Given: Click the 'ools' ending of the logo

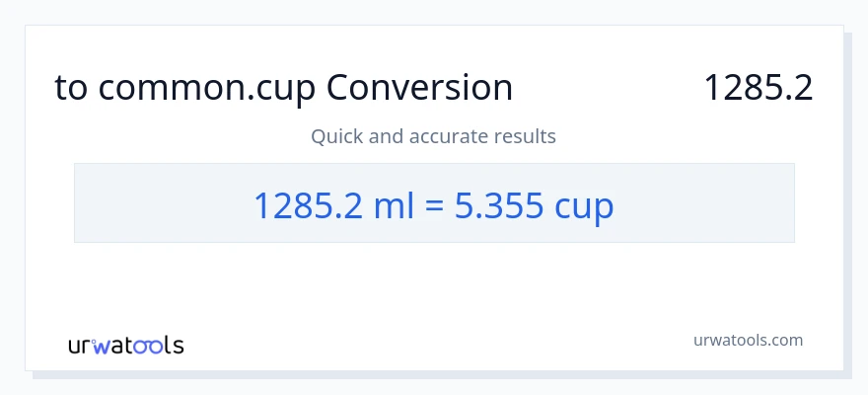Looking at the screenshot, I should pyautogui.click(x=162, y=345).
